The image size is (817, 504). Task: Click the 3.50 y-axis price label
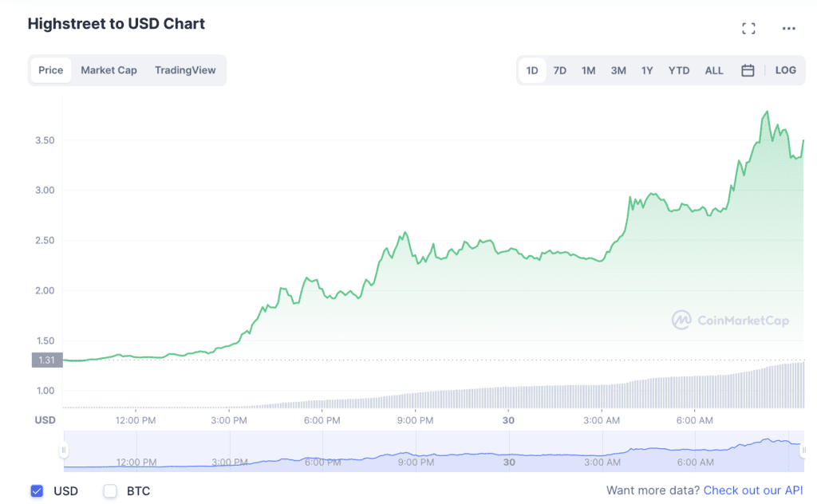click(45, 140)
